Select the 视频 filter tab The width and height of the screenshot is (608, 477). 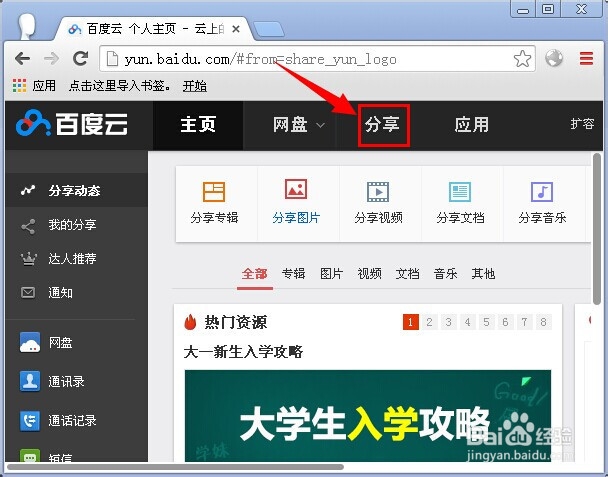[x=370, y=274]
